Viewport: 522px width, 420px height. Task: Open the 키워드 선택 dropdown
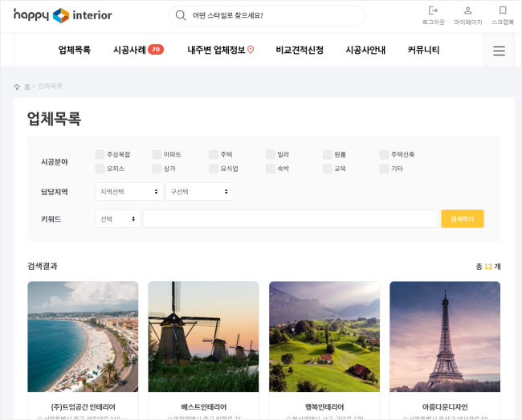coord(118,219)
